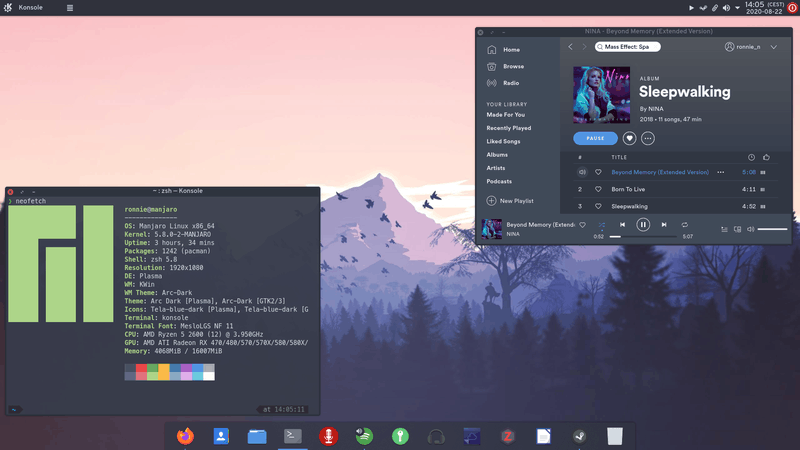Click the media player tray icon
The height and width of the screenshot is (450, 800).
pyautogui.click(x=691, y=8)
